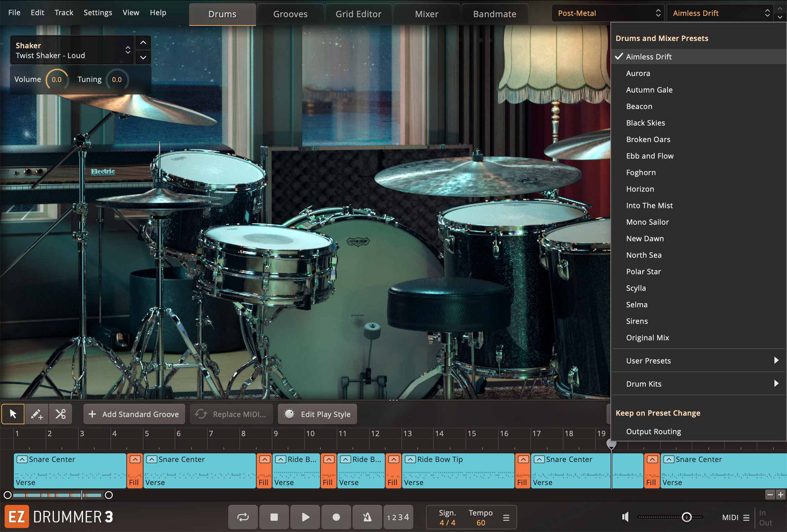Open the Settings menu

click(98, 12)
